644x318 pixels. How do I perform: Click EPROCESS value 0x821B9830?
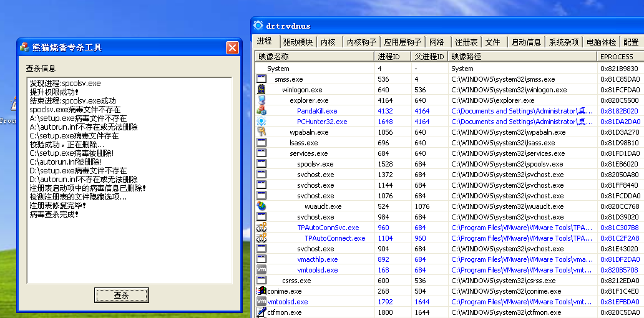pyautogui.click(x=620, y=69)
